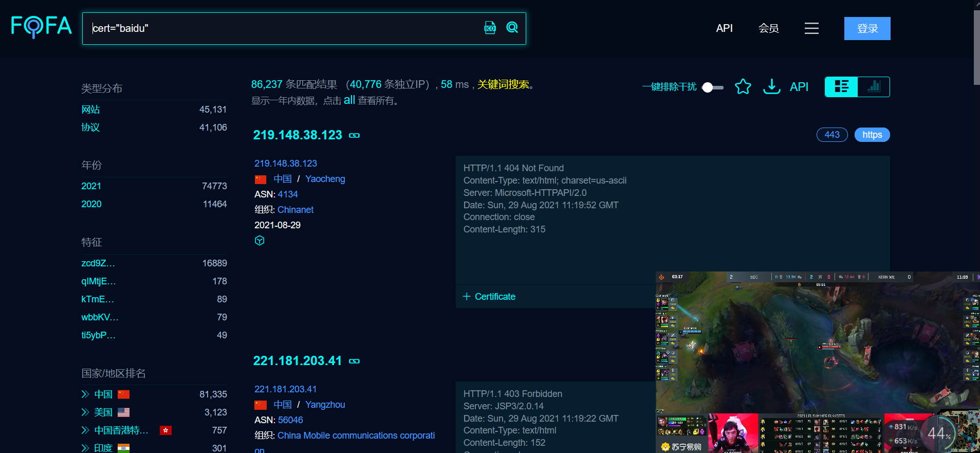Click the 登录 login button
Viewport: 980px width, 453px height.
867,28
